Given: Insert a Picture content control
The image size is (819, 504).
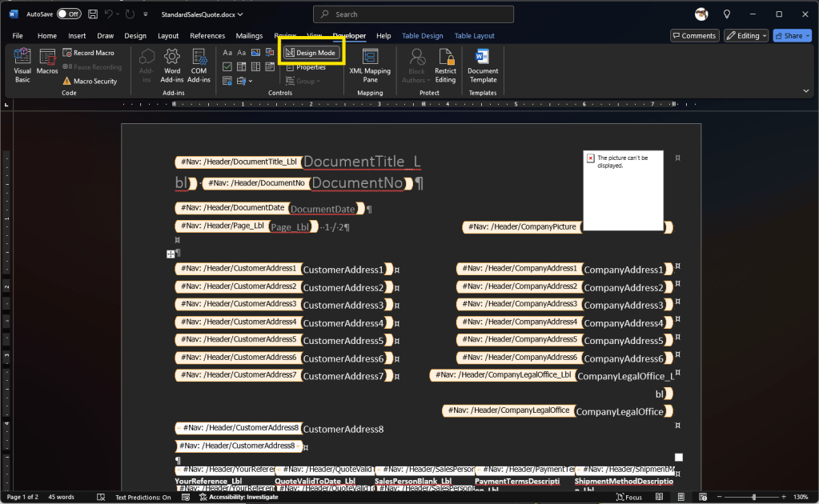Looking at the screenshot, I should pos(255,53).
